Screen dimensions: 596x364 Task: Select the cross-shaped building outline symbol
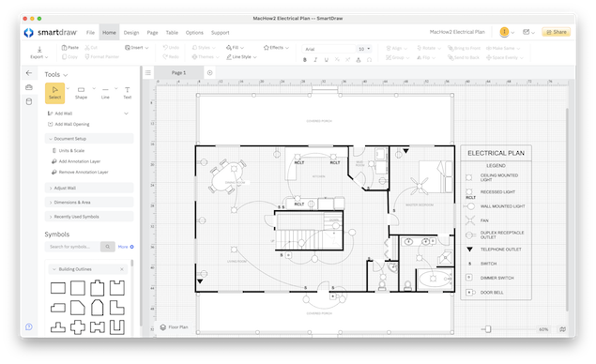click(x=78, y=327)
